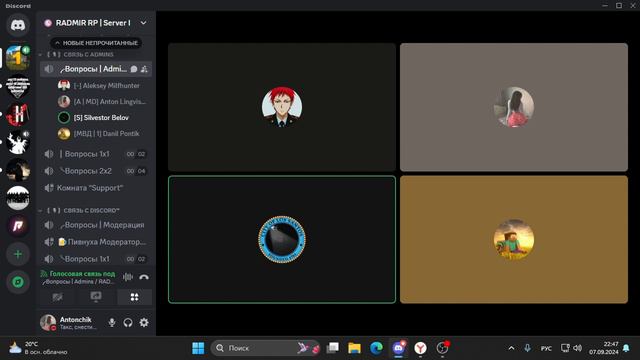Open red H logo server
The image size is (640, 360).
[x=18, y=114]
